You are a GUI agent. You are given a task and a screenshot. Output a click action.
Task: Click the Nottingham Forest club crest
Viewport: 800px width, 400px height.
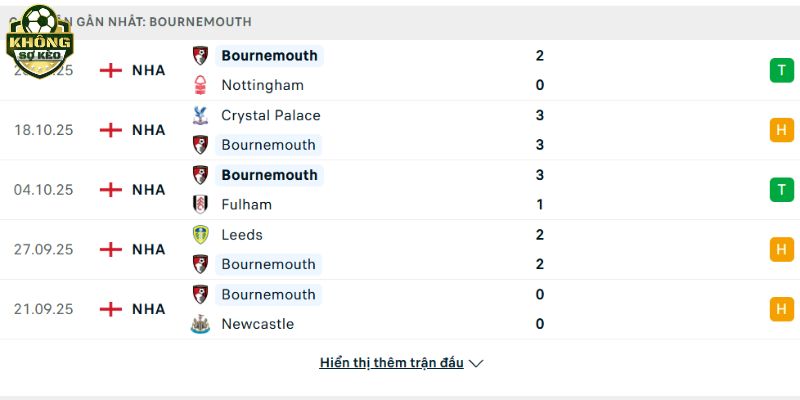click(x=201, y=85)
